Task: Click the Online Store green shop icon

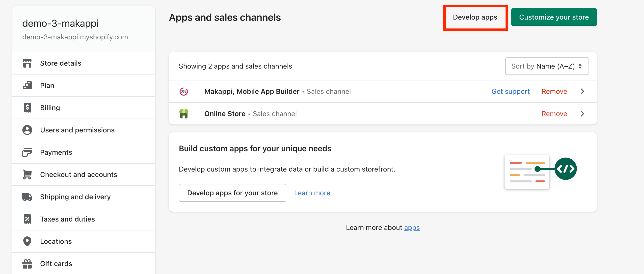Action: 184,114
